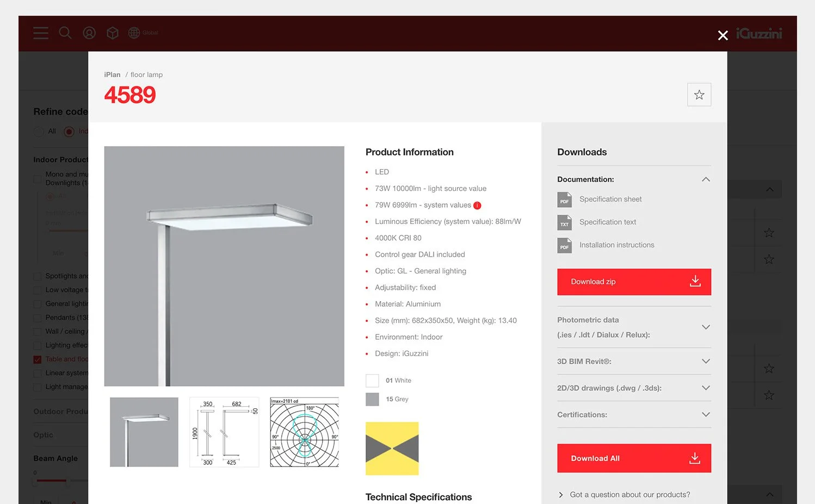The width and height of the screenshot is (815, 504).
Task: Open the Beam Angle filter heading
Action: point(55,458)
